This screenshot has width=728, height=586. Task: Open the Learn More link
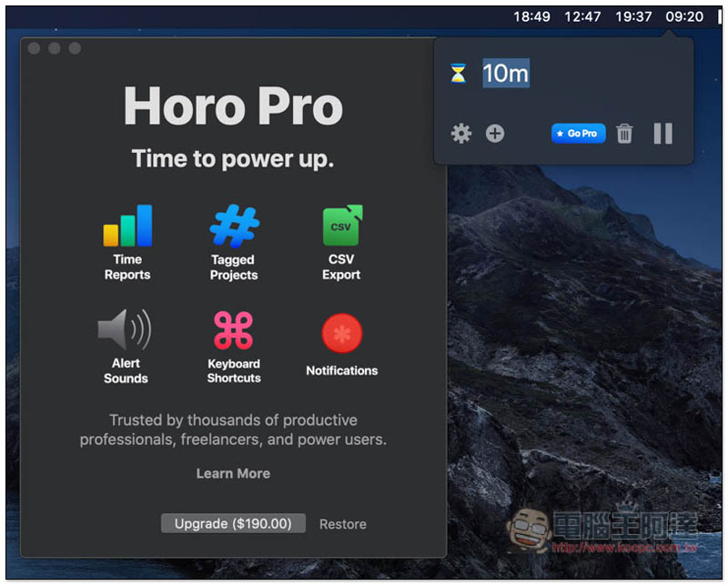[233, 473]
